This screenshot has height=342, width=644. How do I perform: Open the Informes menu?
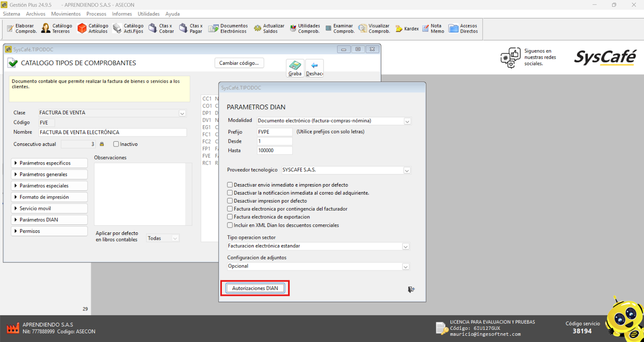[122, 14]
